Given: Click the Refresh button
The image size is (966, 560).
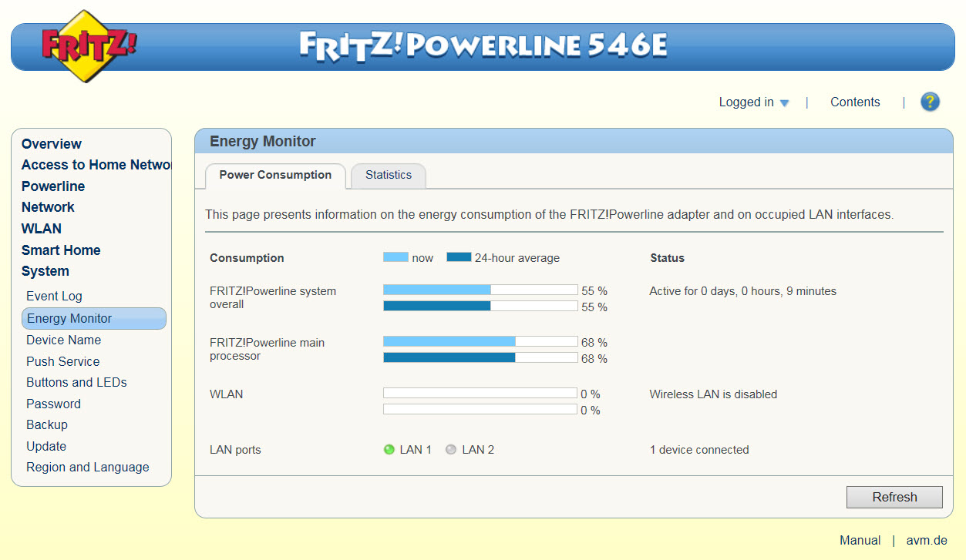Looking at the screenshot, I should (894, 497).
